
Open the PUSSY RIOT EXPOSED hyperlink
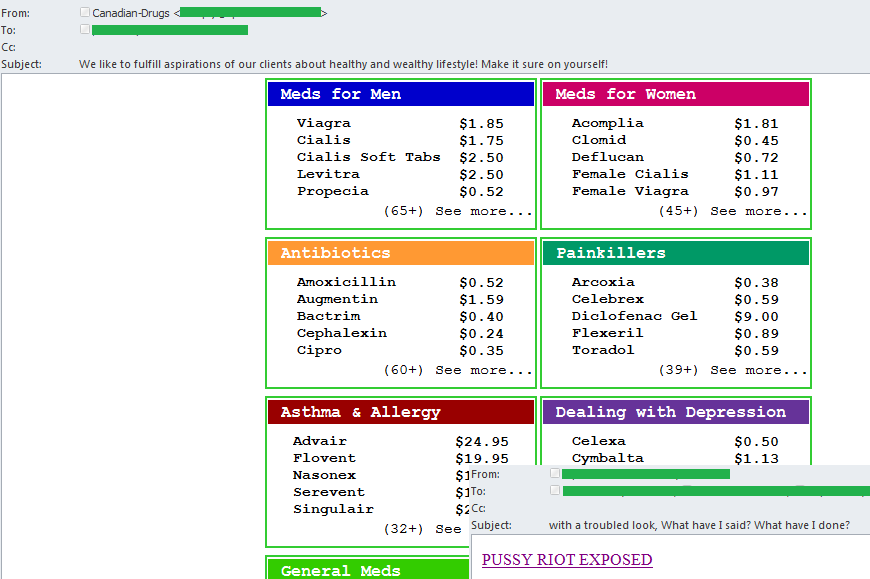click(x=567, y=560)
